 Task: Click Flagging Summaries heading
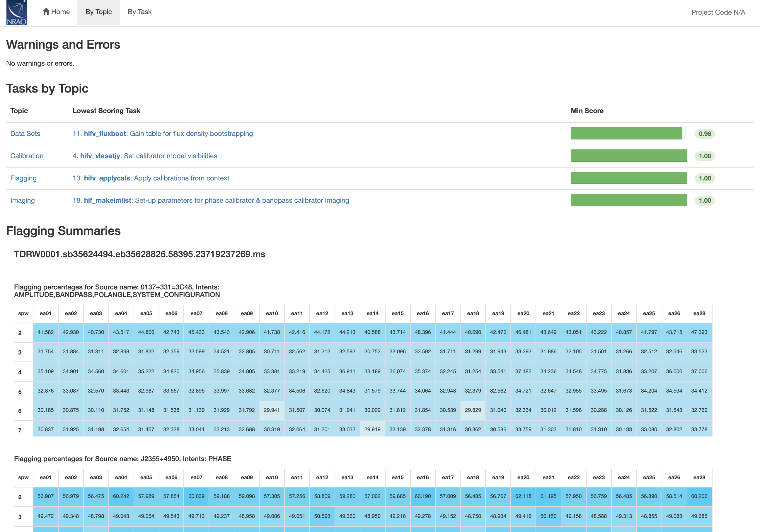point(63,231)
